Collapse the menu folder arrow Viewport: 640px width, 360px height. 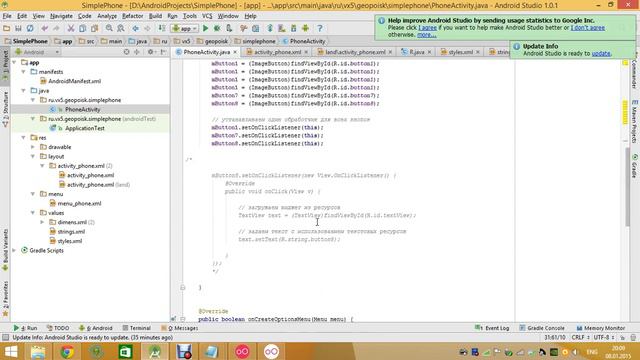(x=33, y=194)
